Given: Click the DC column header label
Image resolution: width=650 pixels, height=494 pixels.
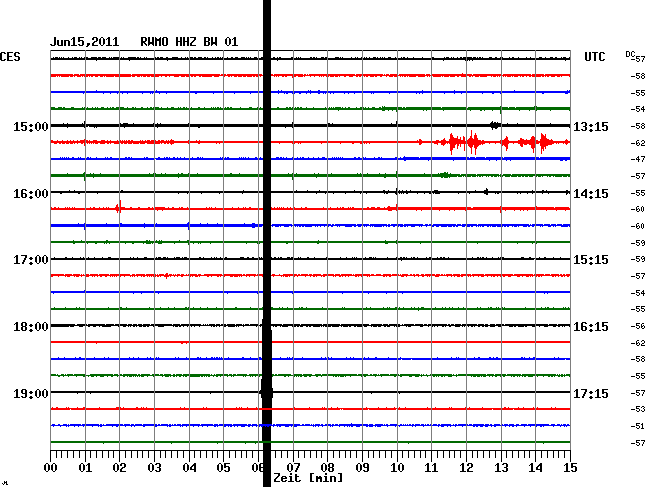Looking at the screenshot, I should click(630, 54).
